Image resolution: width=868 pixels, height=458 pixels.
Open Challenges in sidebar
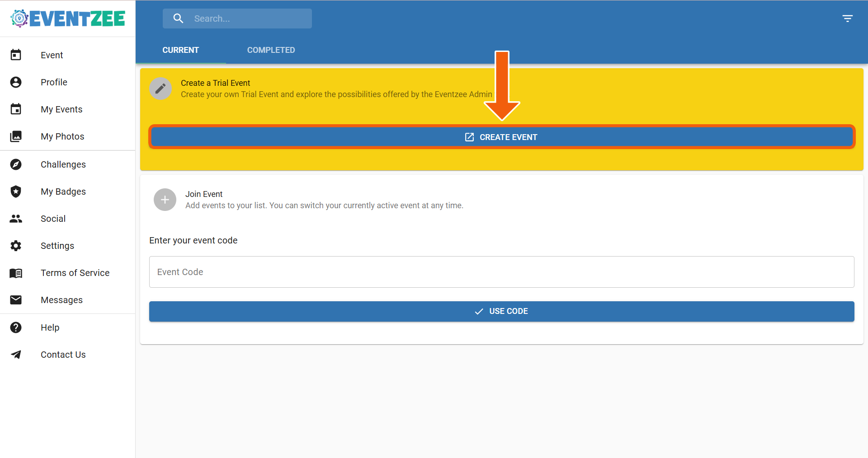coord(68,164)
